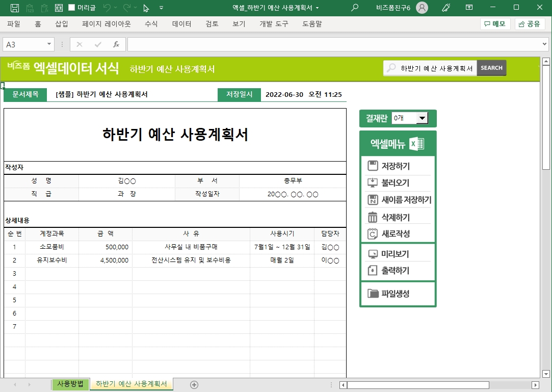Click the 삭제하기 trash icon
This screenshot has height=392, width=552.
(x=373, y=217)
